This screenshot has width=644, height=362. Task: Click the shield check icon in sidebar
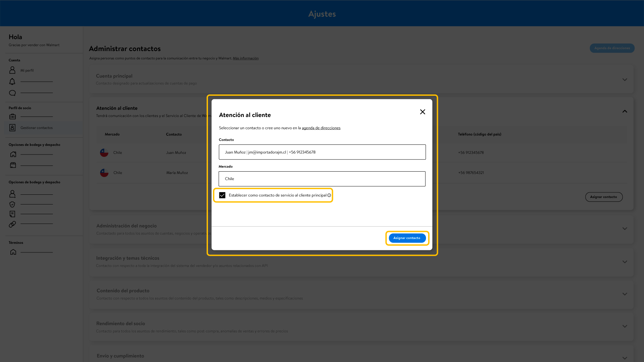point(12,204)
